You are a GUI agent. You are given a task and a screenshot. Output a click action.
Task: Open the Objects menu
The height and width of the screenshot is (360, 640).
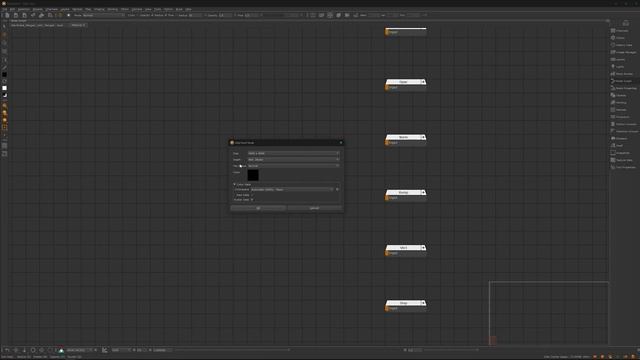(x=38, y=9)
